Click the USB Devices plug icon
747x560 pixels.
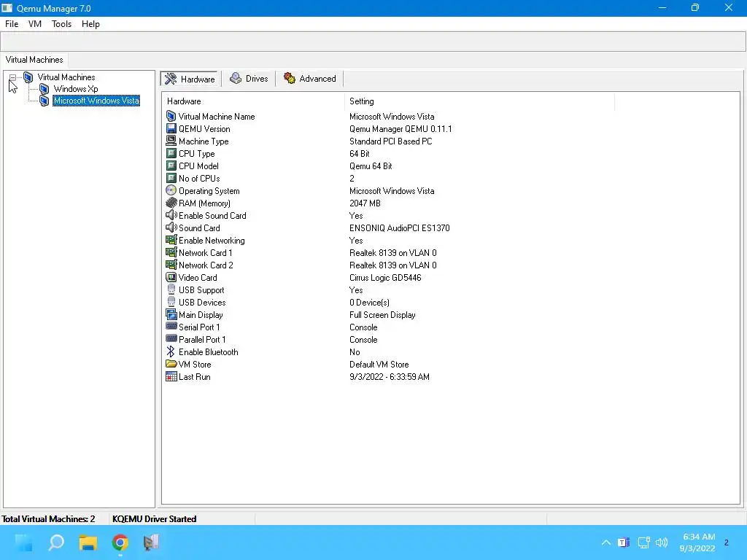coord(171,302)
